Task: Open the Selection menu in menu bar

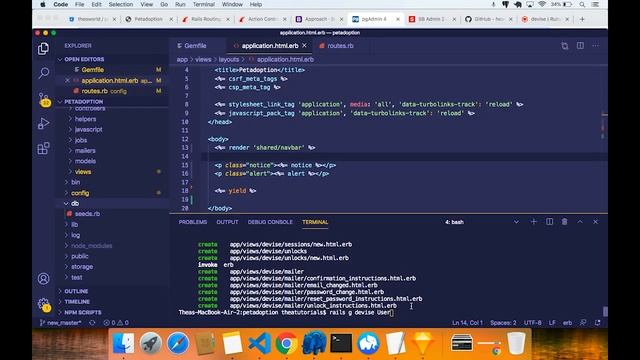Action: (x=120, y=4)
